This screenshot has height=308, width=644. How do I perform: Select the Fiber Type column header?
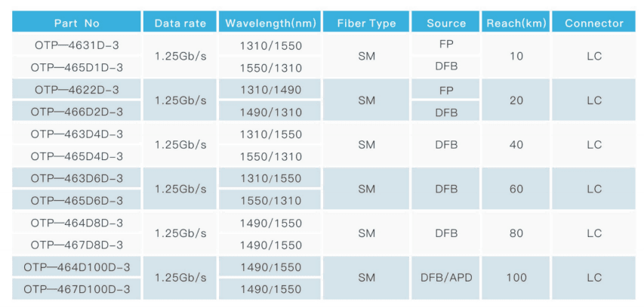tap(366, 23)
